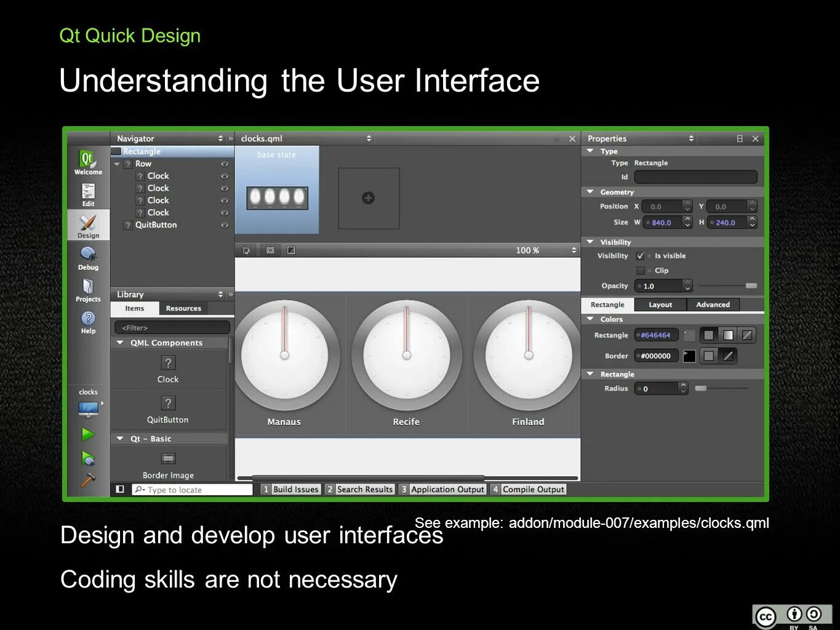Toggle visibility of third Clock item

(224, 201)
